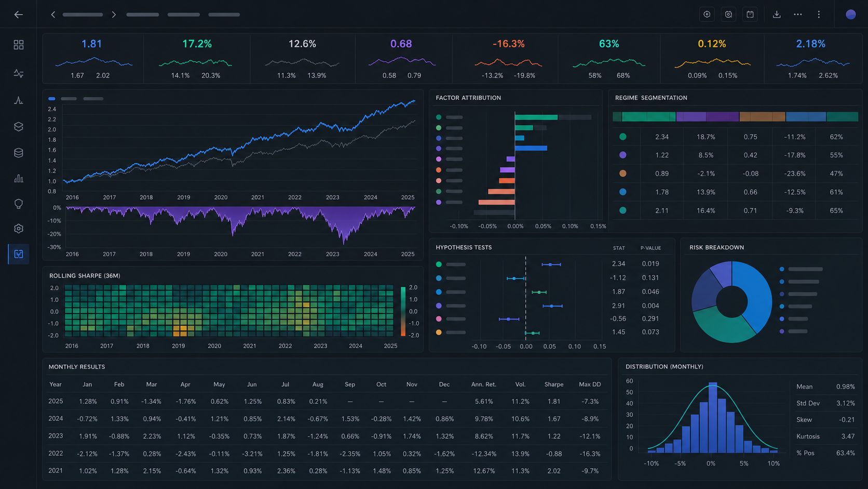
Task: Toggle the blue series in equity chart legend
Action: click(x=52, y=99)
